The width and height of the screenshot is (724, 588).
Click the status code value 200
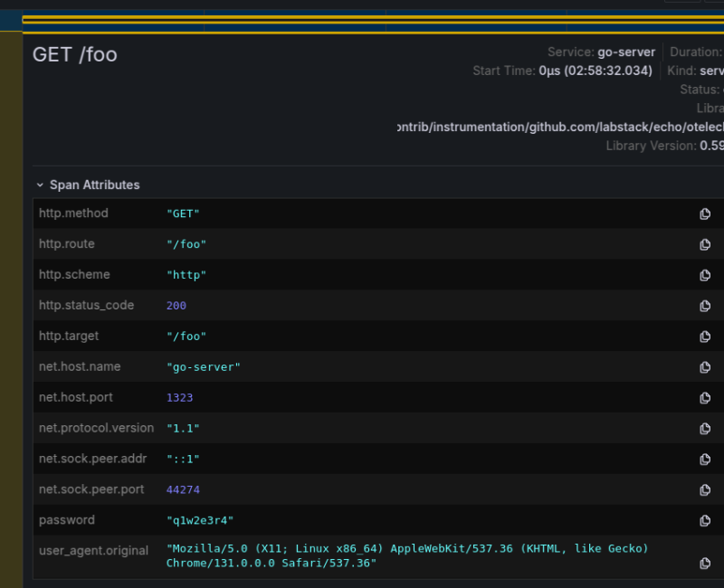coord(176,306)
